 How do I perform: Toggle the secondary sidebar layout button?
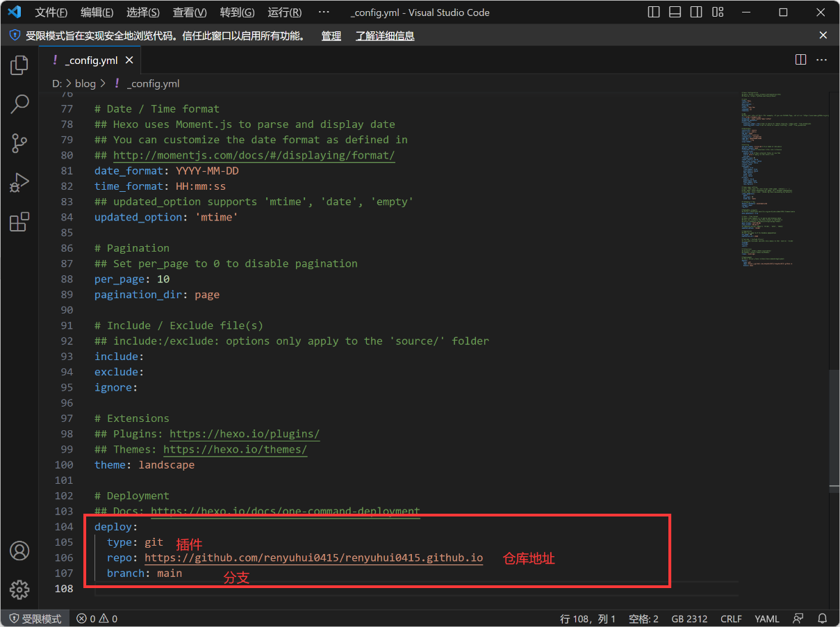(x=696, y=13)
